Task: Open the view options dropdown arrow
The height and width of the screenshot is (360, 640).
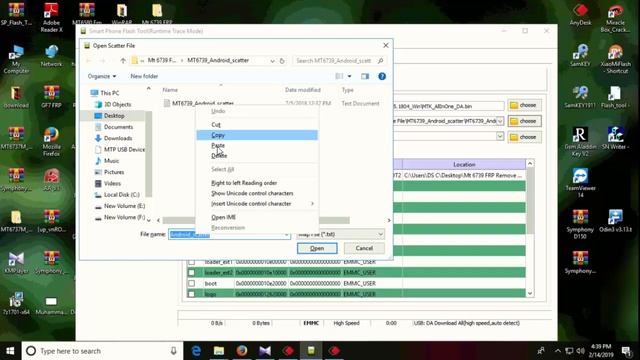Action: 349,76
